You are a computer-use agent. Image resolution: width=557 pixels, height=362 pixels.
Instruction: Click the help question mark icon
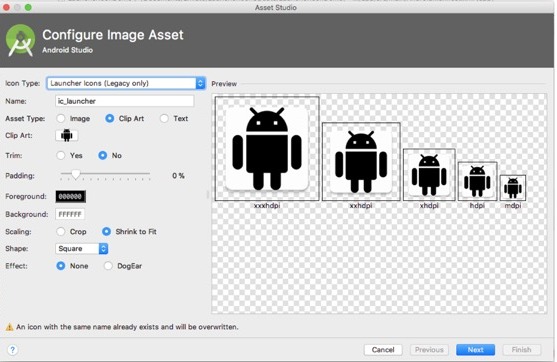[12, 350]
